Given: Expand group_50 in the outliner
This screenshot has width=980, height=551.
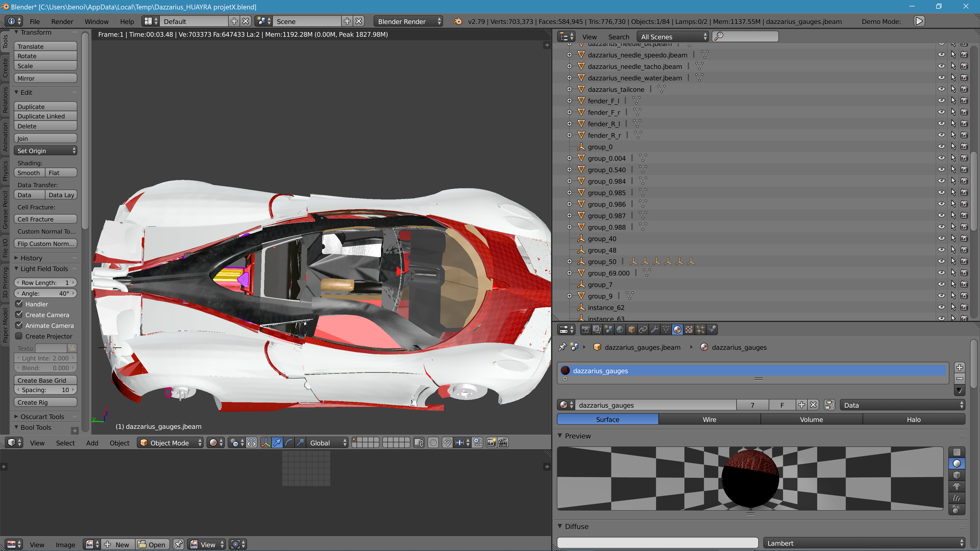Looking at the screenshot, I should tap(570, 262).
